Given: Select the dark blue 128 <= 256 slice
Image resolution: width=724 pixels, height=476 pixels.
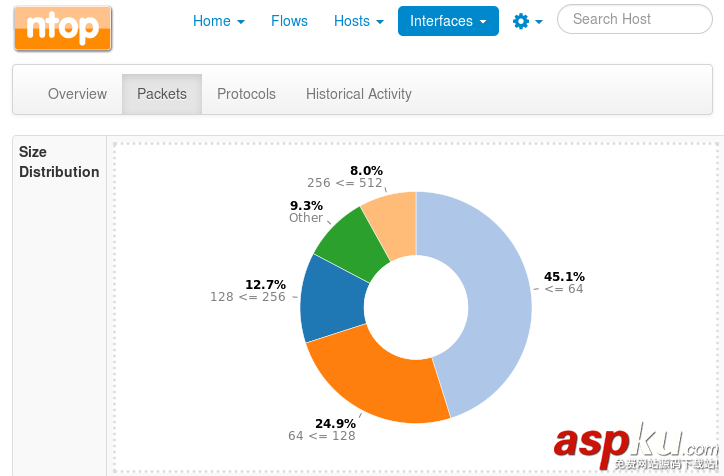Looking at the screenshot, I should tap(332, 298).
